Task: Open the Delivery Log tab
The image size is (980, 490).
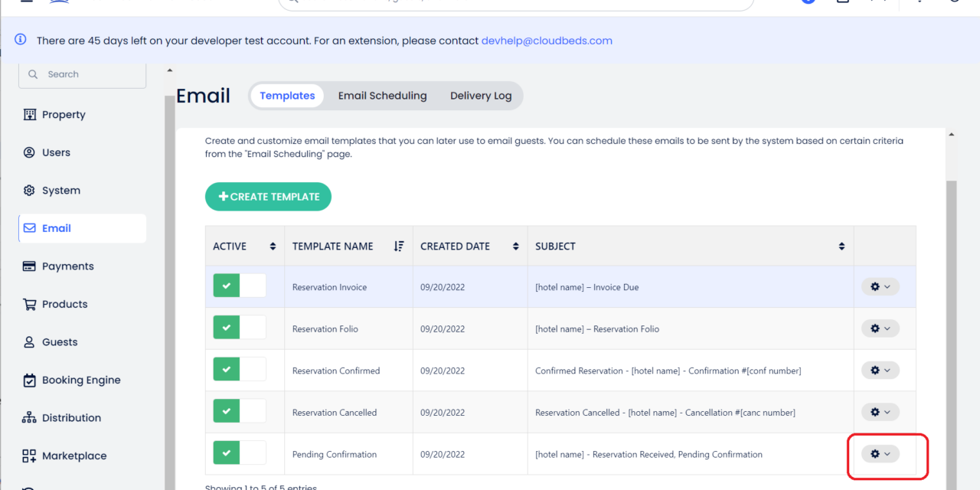Action: (481, 95)
